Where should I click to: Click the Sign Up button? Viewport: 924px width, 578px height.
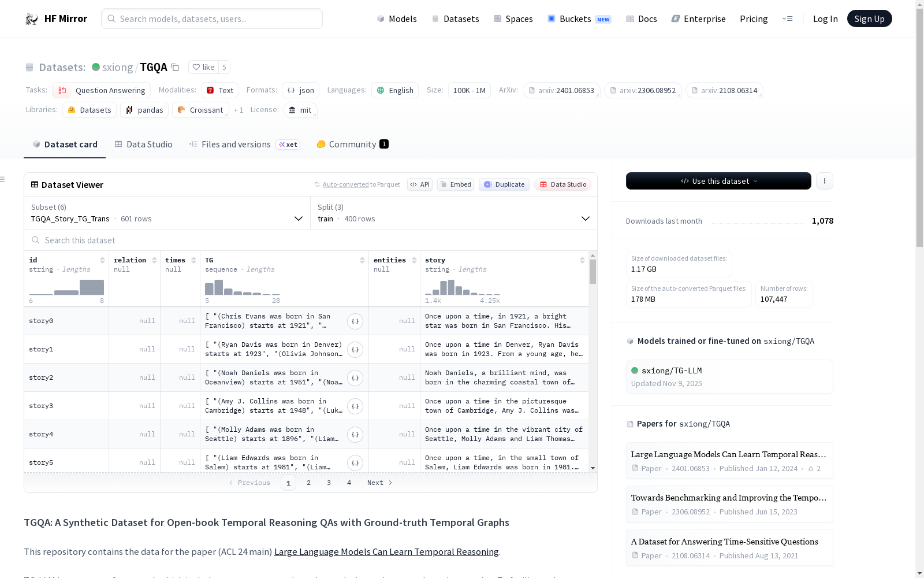tap(869, 18)
